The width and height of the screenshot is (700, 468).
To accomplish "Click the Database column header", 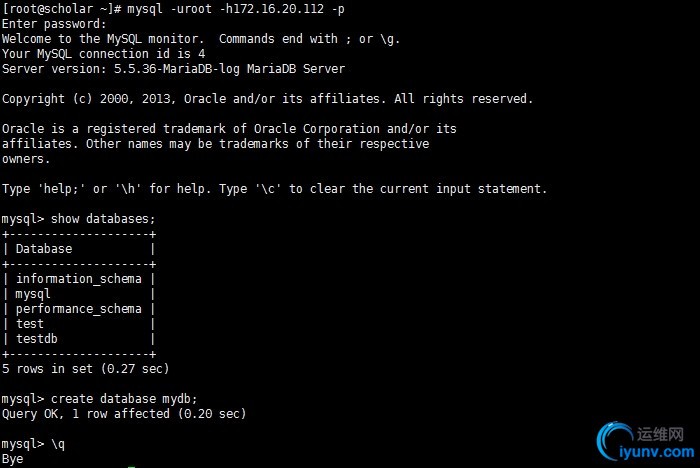I will [x=44, y=248].
